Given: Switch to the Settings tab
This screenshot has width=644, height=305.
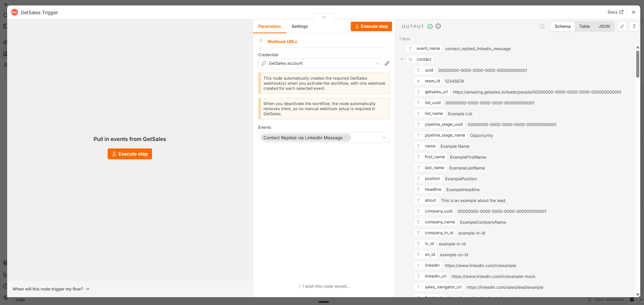Looking at the screenshot, I should pos(300,26).
